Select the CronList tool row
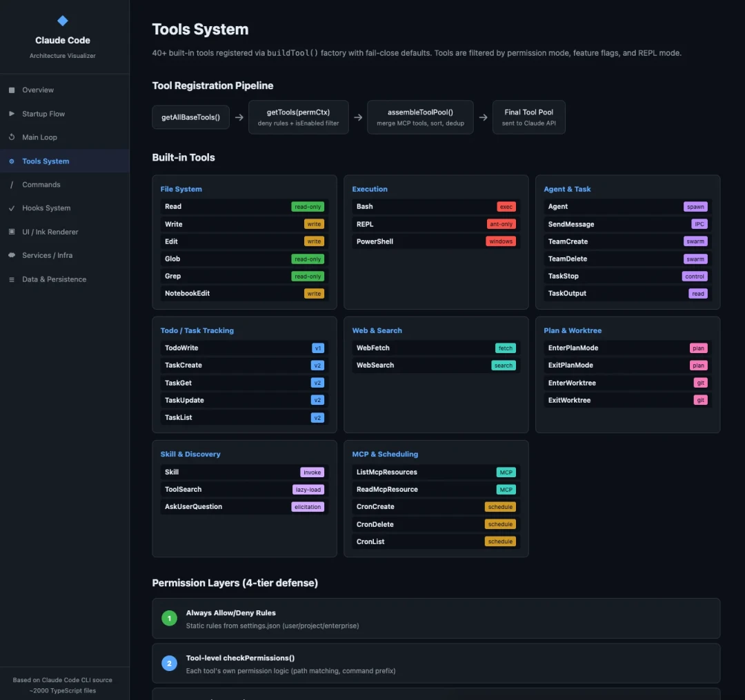The height and width of the screenshot is (700, 745). tap(436, 541)
